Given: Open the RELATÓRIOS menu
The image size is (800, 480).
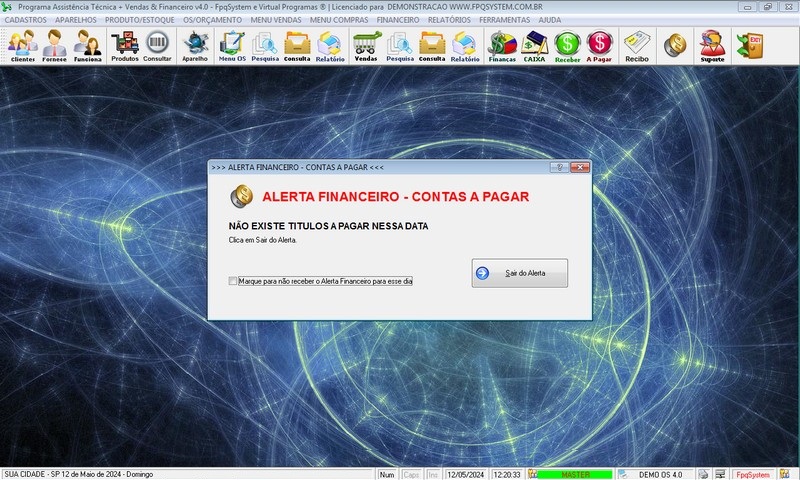Looking at the screenshot, I should click(449, 20).
